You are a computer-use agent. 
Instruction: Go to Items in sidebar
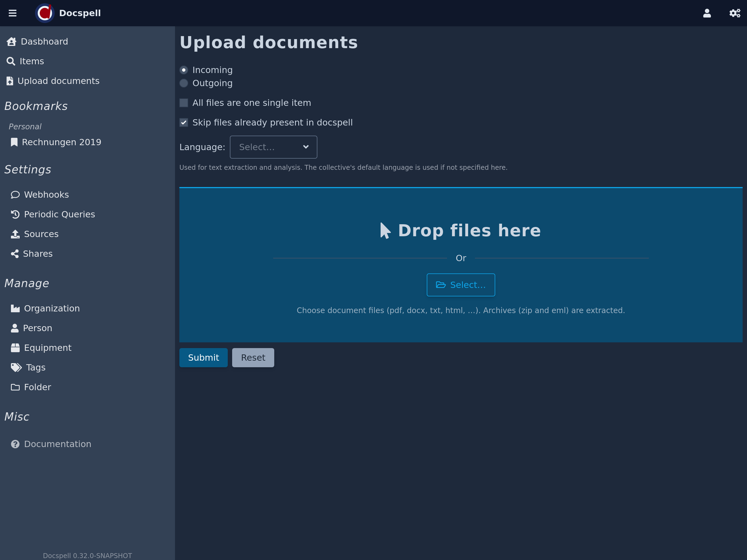click(31, 61)
